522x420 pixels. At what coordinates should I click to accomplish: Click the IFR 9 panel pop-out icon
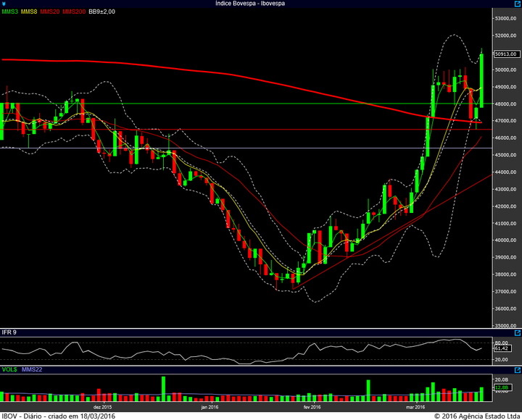(518, 333)
